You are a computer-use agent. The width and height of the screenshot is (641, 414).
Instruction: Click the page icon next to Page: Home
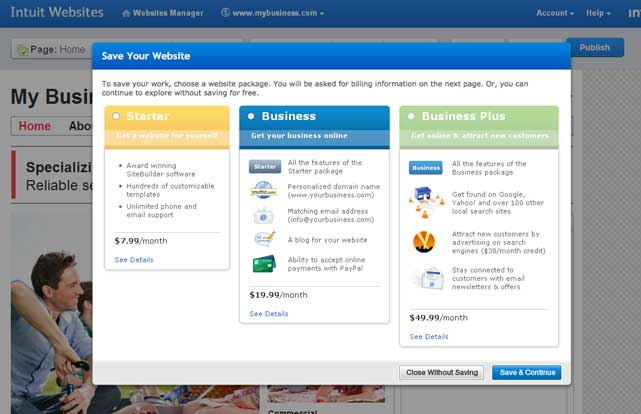coord(23,50)
